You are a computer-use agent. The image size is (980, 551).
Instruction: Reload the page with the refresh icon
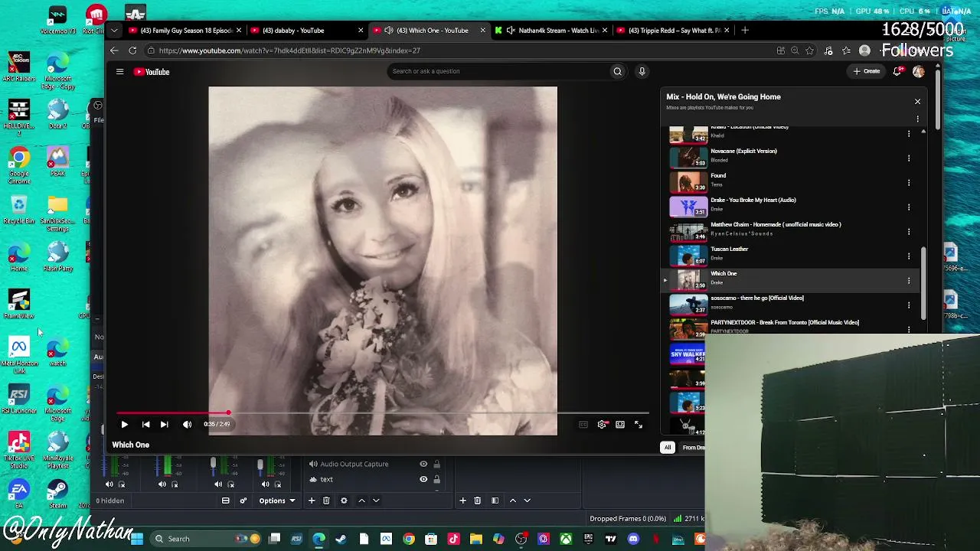tap(132, 51)
